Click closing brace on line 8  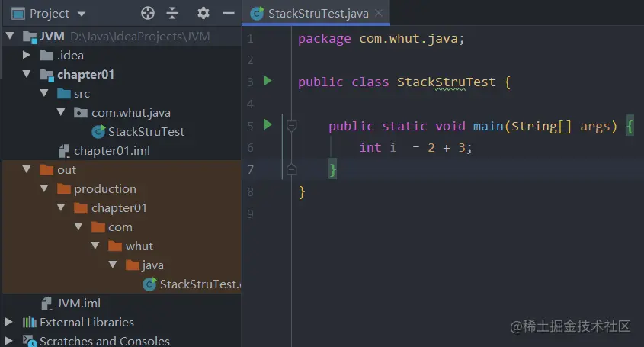click(302, 192)
